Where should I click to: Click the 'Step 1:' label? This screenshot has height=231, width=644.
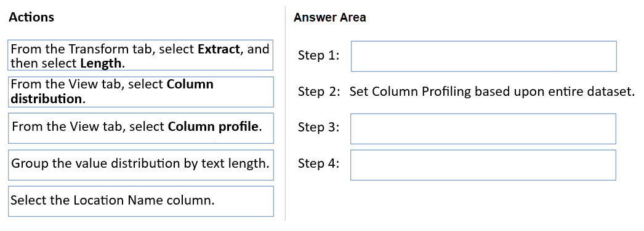coord(319,55)
